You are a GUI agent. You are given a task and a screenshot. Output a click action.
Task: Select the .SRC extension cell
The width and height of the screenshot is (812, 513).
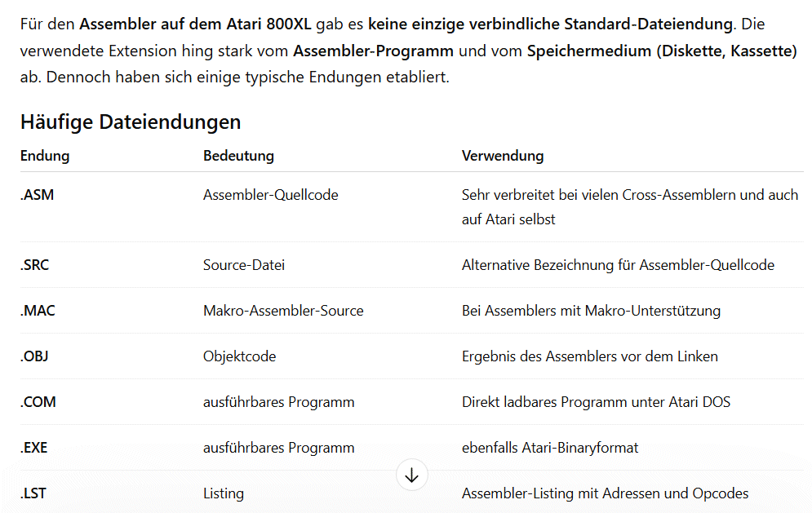[x=37, y=265]
